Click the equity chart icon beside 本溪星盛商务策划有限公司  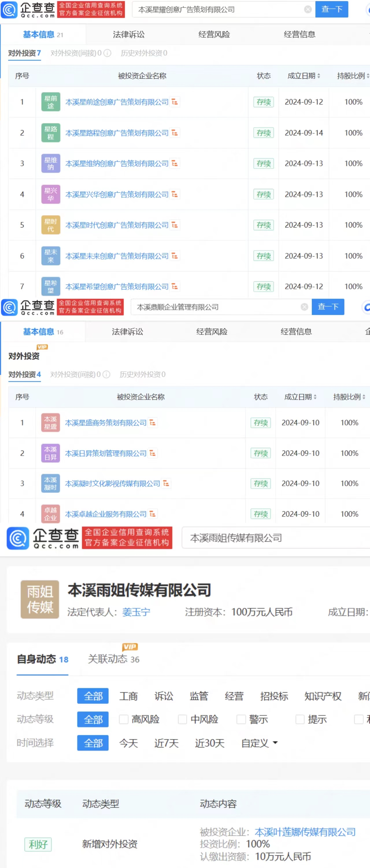[x=153, y=422]
